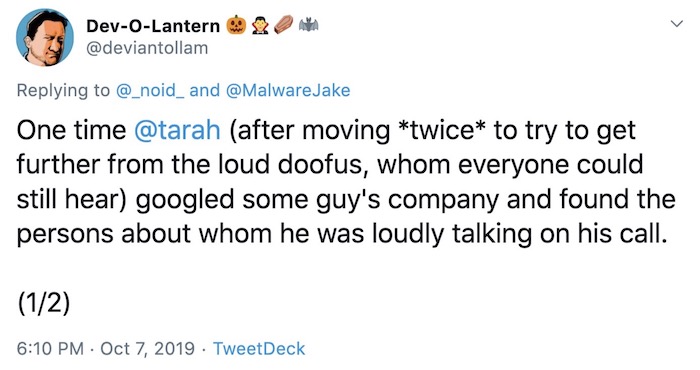Click the pumpkin emoji in name
The height and width of the screenshot is (370, 700).
[x=237, y=25]
